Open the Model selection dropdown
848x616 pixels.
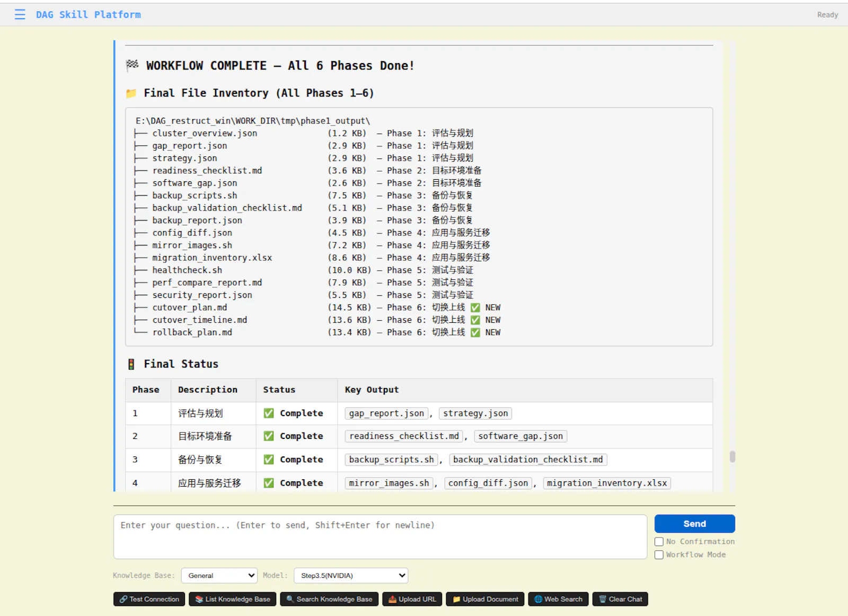pyautogui.click(x=351, y=576)
